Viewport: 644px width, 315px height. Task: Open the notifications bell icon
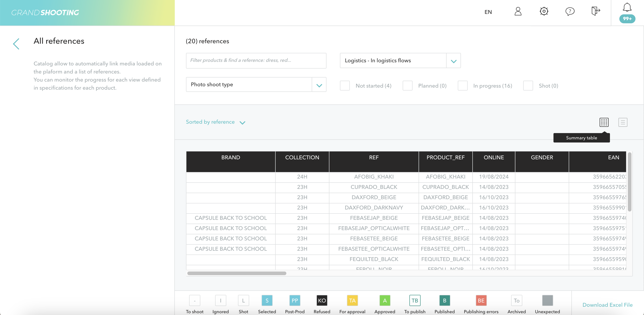click(x=627, y=7)
